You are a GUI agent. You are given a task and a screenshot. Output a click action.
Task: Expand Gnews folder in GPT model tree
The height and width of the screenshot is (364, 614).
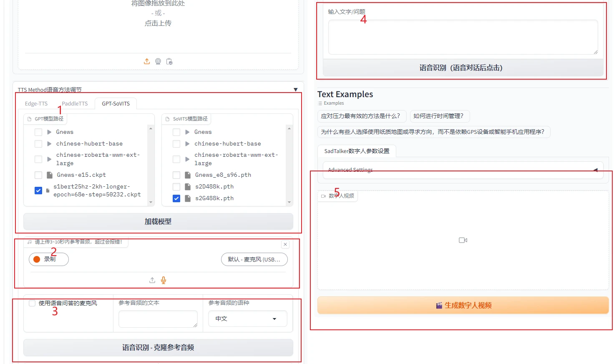coord(49,132)
